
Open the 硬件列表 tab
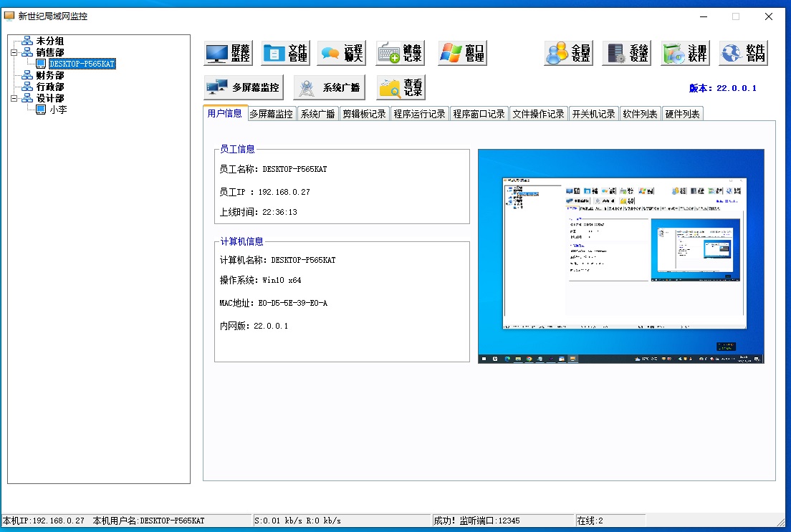point(682,114)
